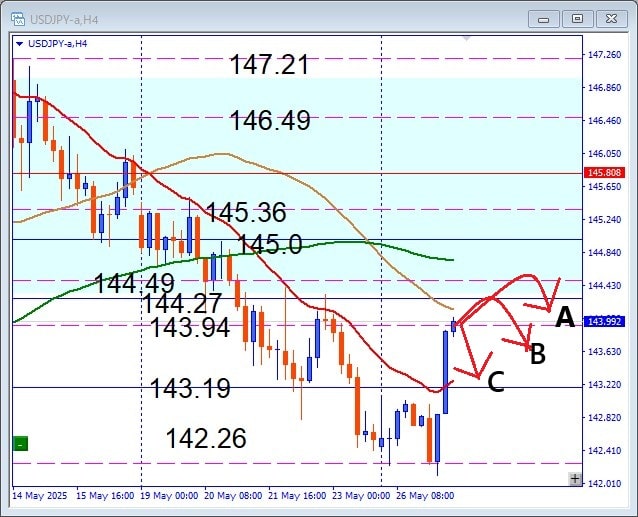
Task: Click 20 May 08:00 on time axis
Action: (233, 496)
